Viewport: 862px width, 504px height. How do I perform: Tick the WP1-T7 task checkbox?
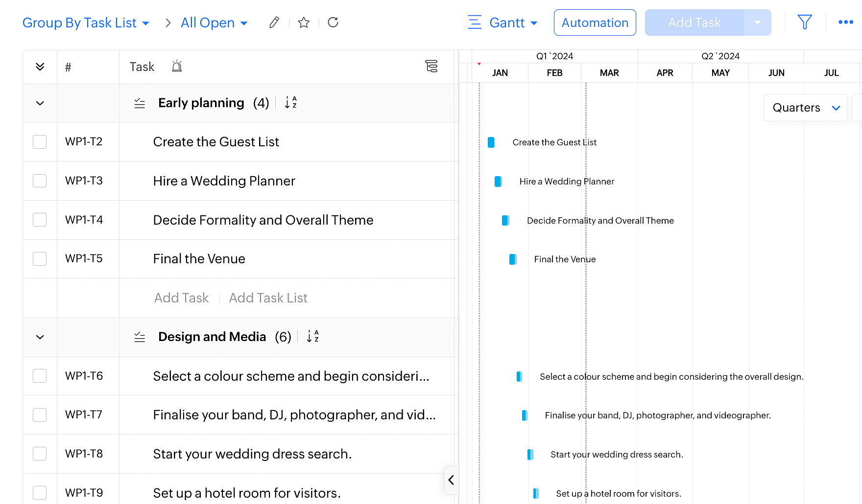(40, 415)
